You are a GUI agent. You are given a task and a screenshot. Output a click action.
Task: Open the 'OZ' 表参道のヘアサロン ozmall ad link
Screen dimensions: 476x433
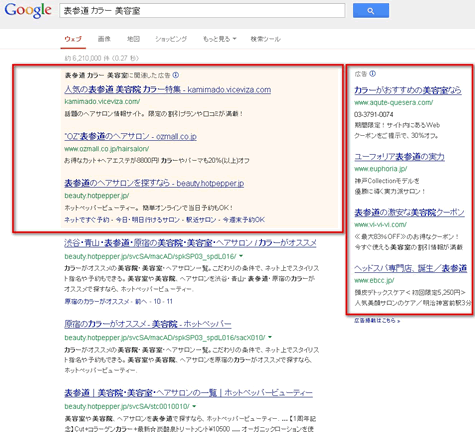click(x=130, y=136)
